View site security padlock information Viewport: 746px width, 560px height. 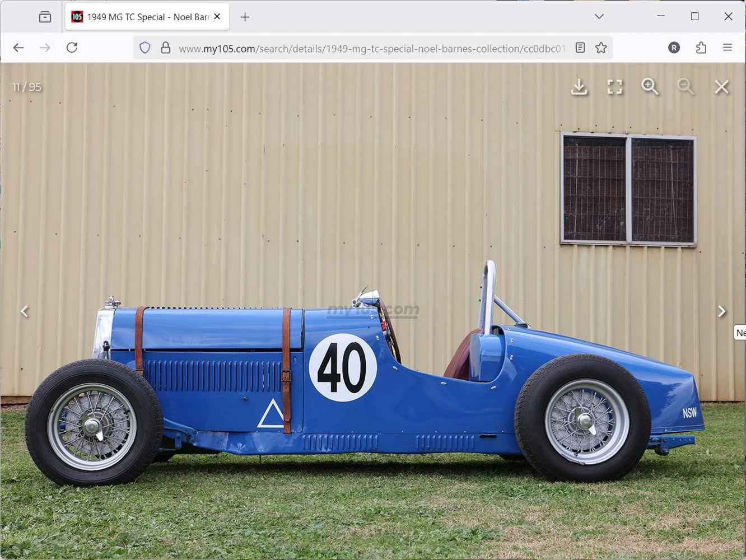click(x=165, y=48)
